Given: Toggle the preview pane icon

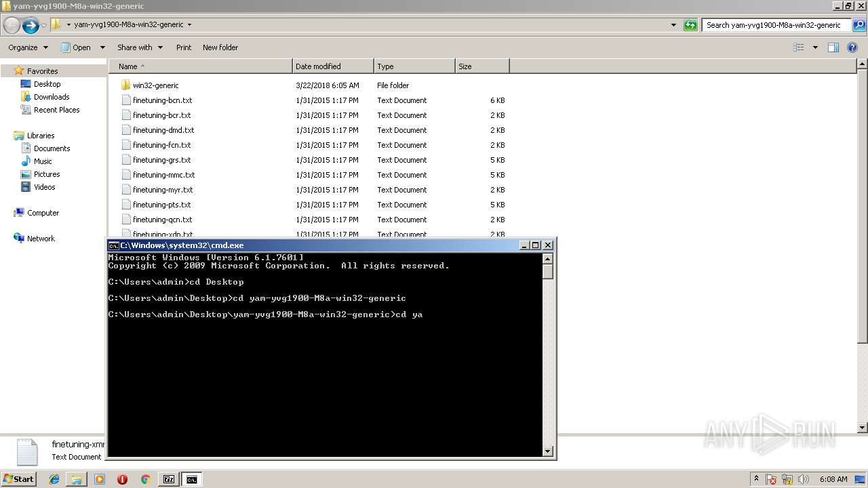Looking at the screenshot, I should 833,47.
